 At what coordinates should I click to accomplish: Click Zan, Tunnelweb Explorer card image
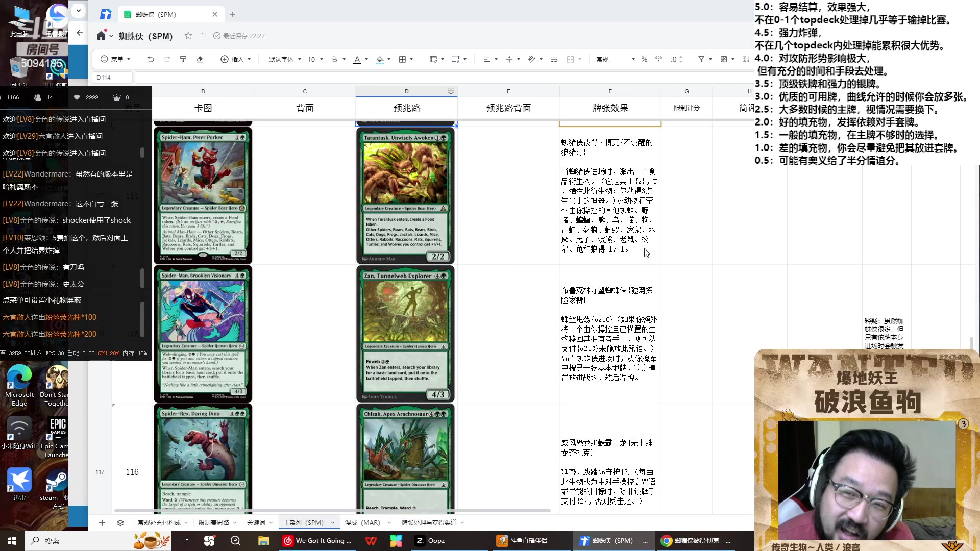[405, 334]
